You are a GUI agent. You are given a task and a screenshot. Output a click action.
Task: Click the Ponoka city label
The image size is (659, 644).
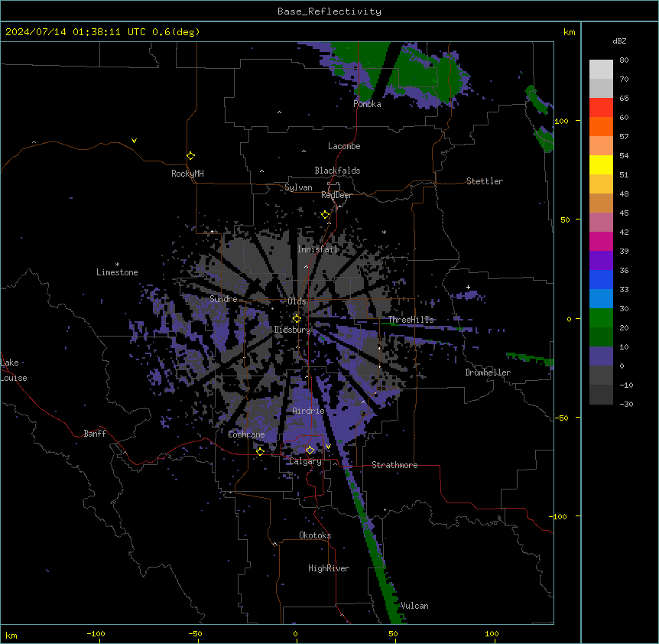[367, 104]
